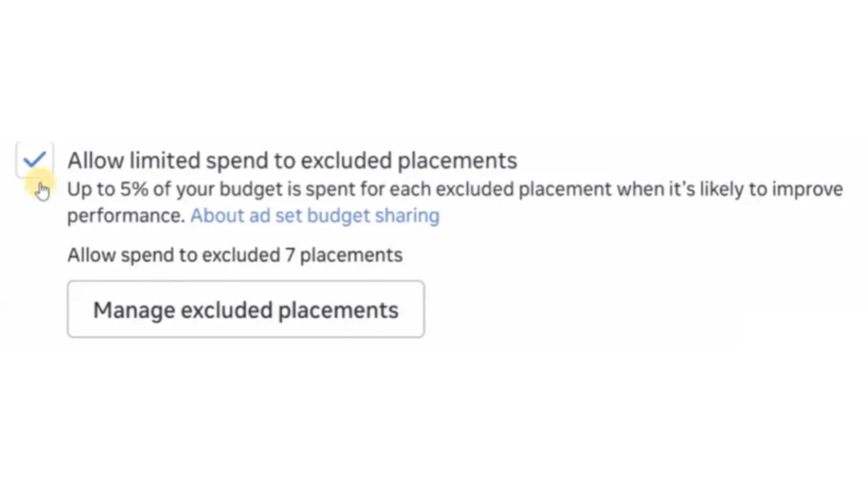The image size is (868, 488).
Task: Click Allow spend to excluded 7 placements
Action: [234, 254]
